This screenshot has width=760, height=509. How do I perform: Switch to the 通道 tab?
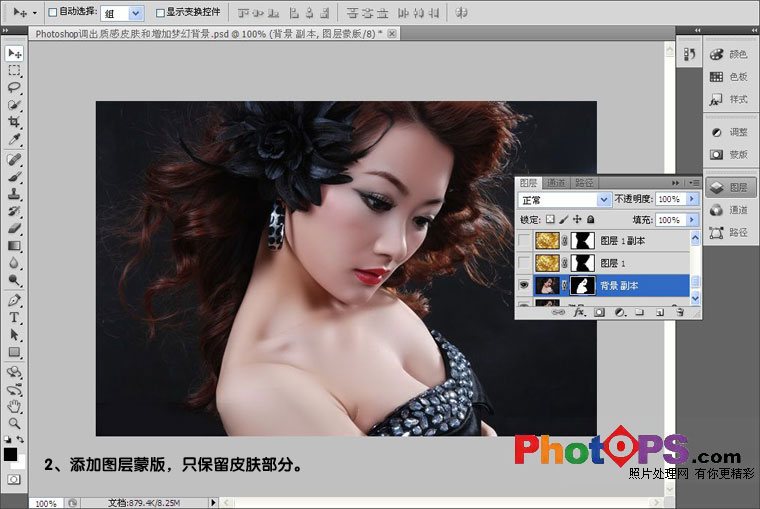point(556,183)
